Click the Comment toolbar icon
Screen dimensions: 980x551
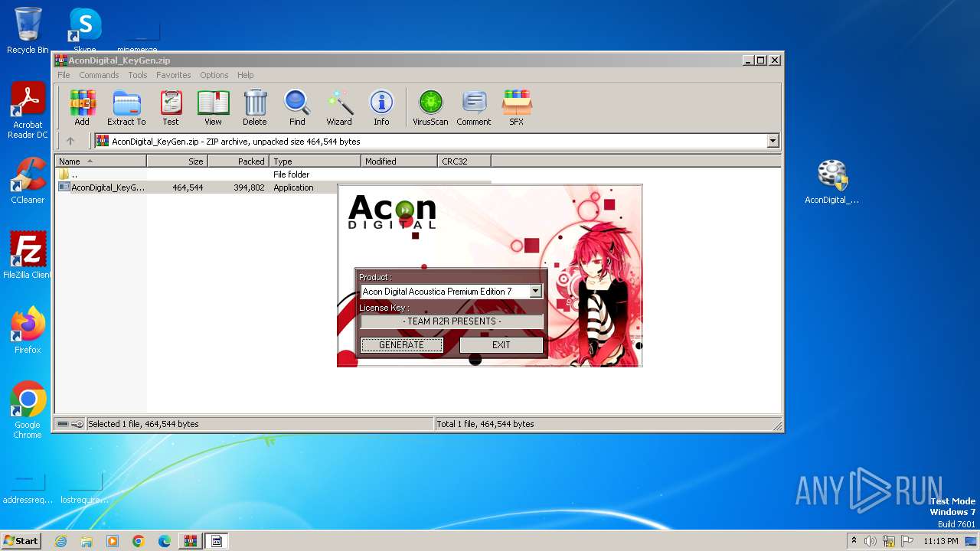(x=474, y=107)
